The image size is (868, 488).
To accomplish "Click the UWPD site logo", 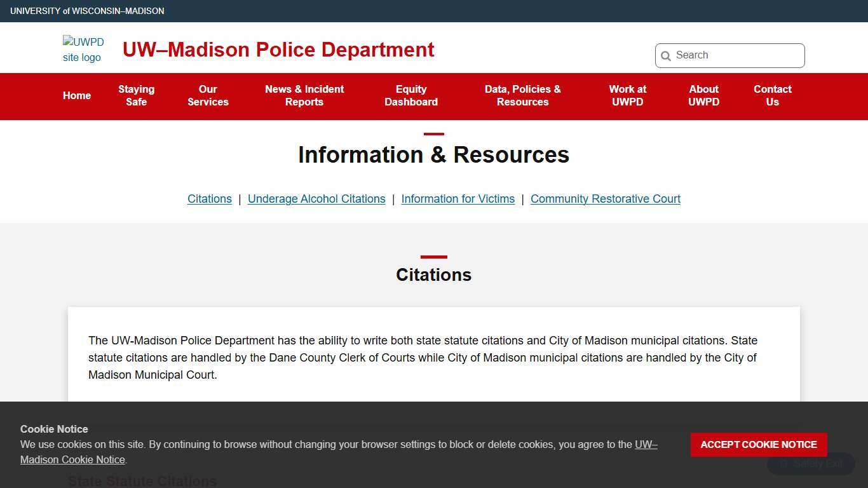I will (x=83, y=50).
